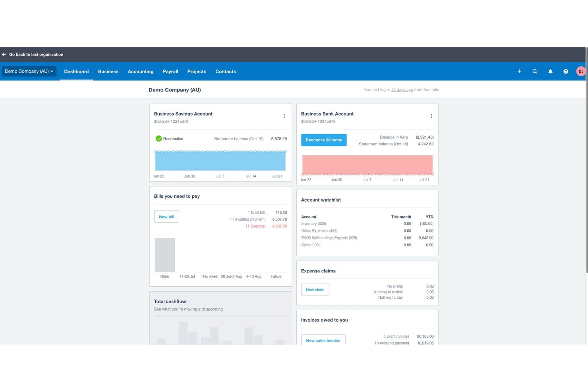588x392 pixels.
Task: Click the Nothing to review link
Action: (x=388, y=292)
